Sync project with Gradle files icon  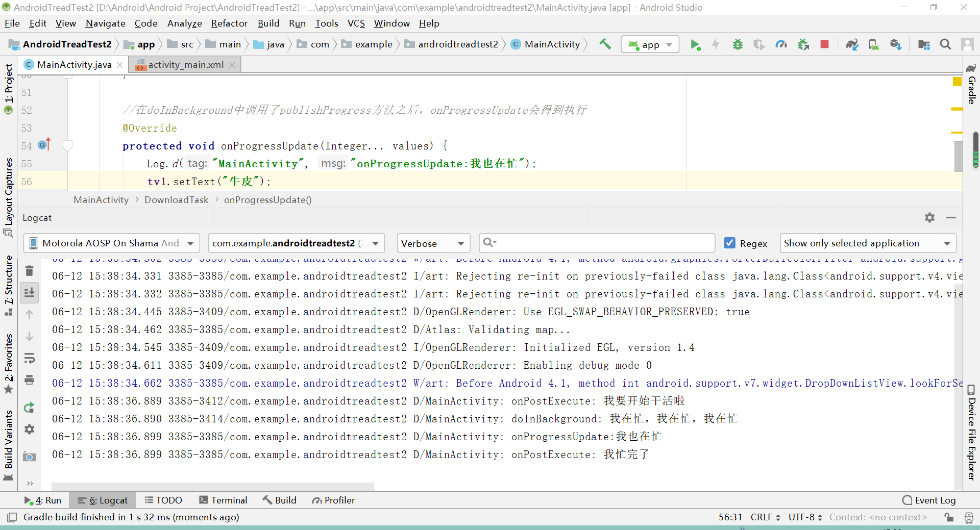pos(852,44)
